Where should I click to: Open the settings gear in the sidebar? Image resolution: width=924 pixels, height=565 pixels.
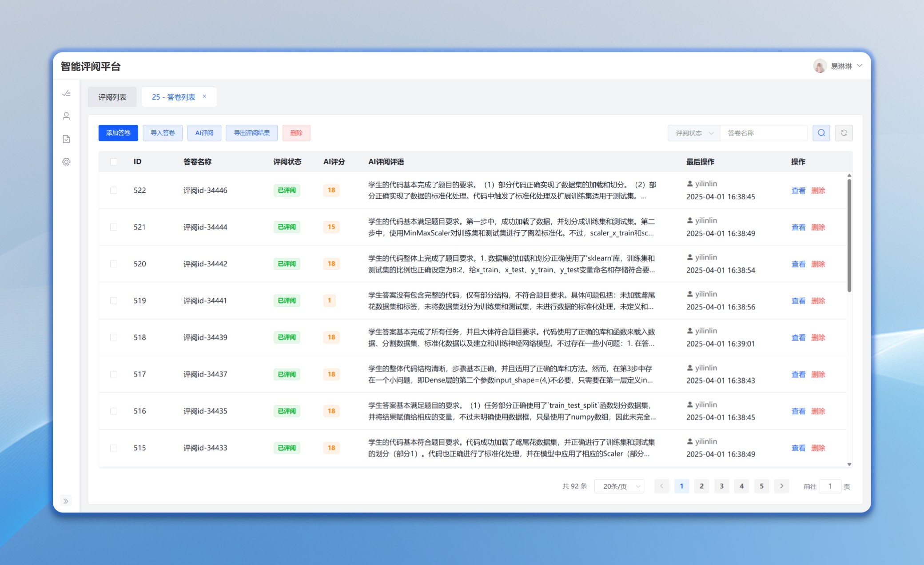click(x=66, y=162)
